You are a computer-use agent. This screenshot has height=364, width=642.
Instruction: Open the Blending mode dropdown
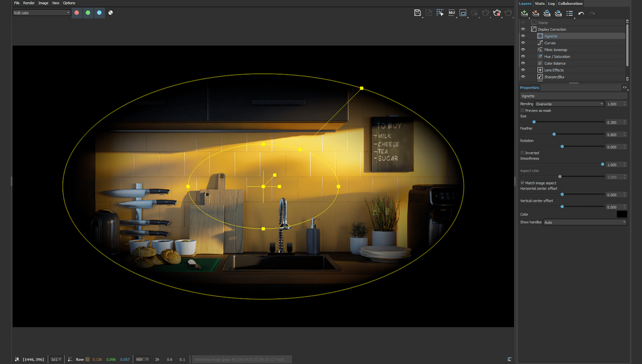tap(569, 104)
